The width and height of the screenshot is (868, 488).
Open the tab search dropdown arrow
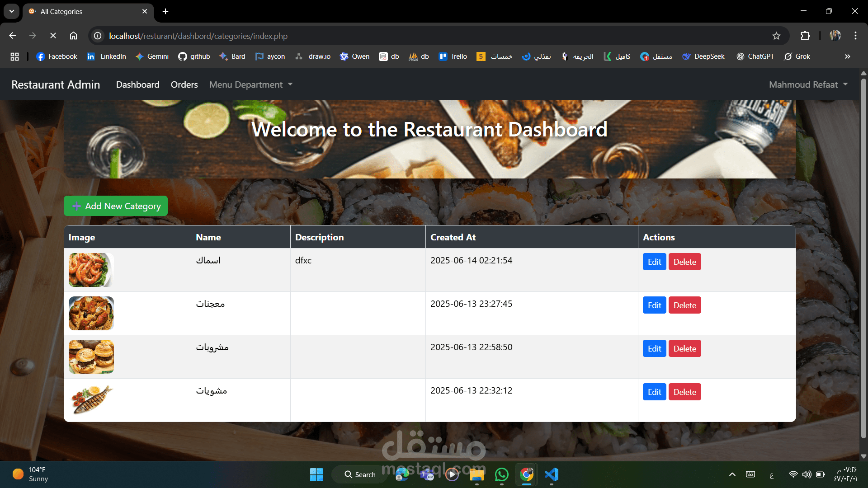12,11
